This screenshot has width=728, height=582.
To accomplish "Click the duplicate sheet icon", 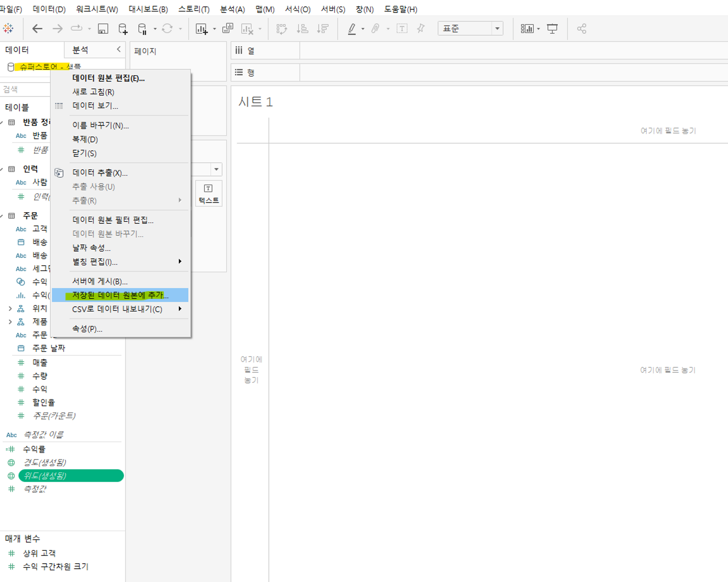I will click(x=228, y=28).
